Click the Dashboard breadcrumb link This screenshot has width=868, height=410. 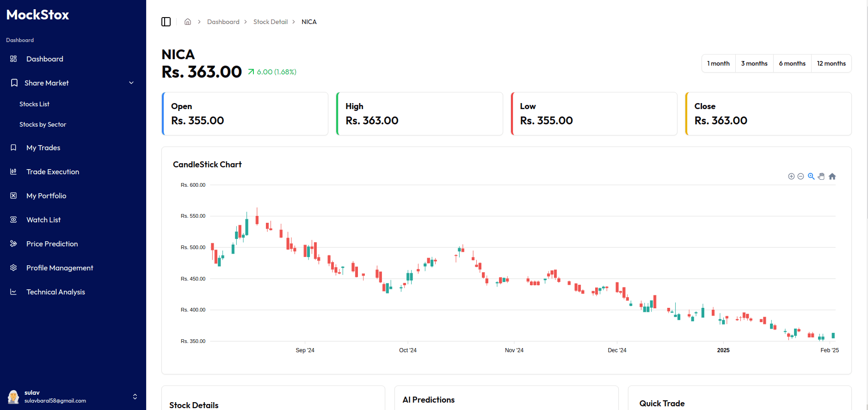pos(223,22)
